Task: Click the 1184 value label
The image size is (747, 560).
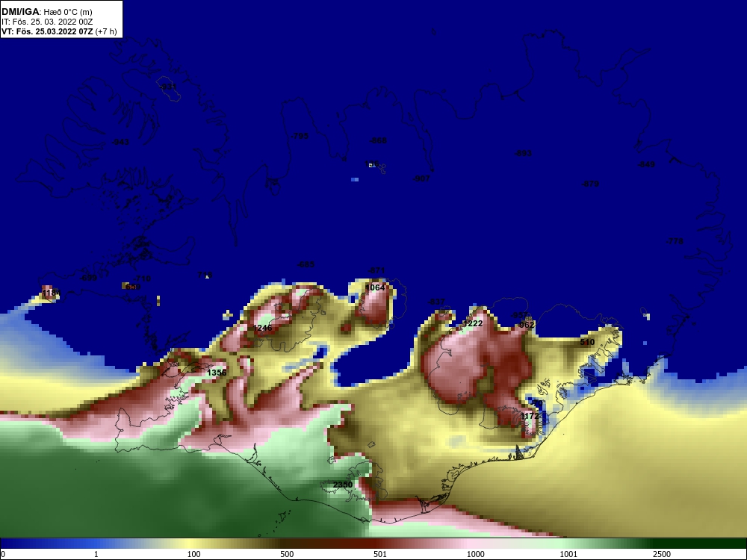Action: click(x=52, y=292)
